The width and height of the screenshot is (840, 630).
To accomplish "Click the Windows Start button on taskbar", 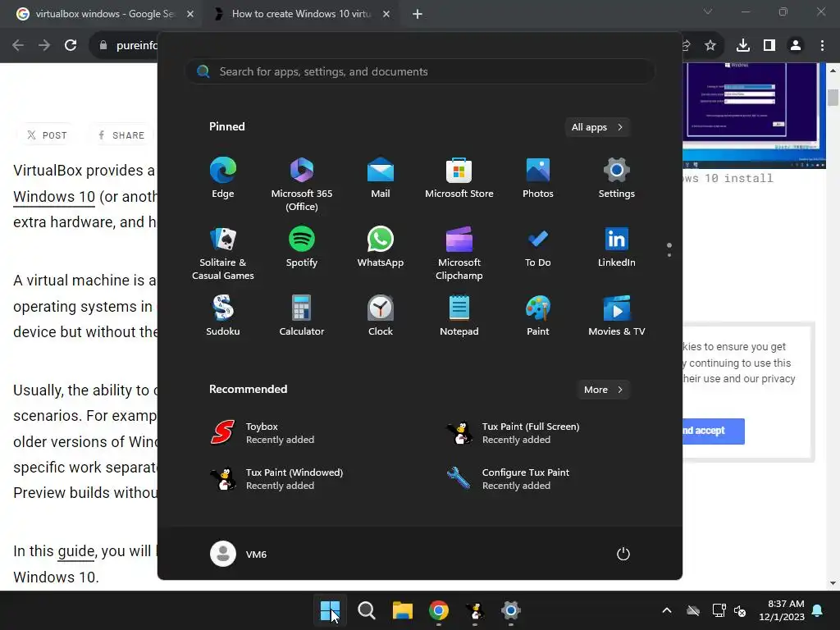I will [x=330, y=610].
